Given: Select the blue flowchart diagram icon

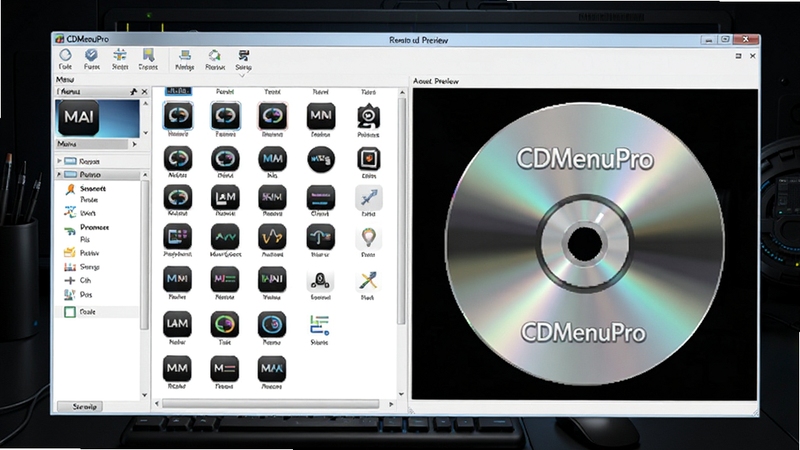Looking at the screenshot, I should click(319, 325).
